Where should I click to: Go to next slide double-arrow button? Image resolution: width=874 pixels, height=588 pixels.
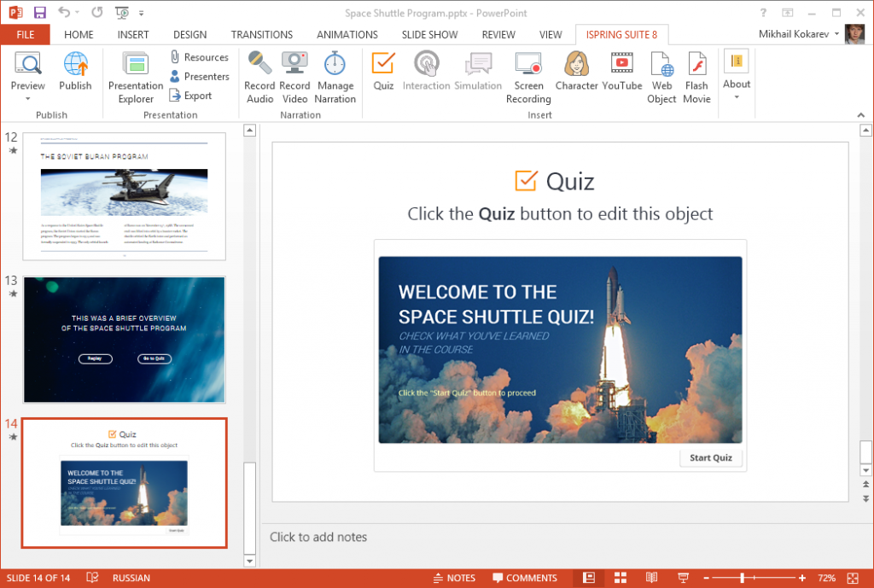pos(865,498)
